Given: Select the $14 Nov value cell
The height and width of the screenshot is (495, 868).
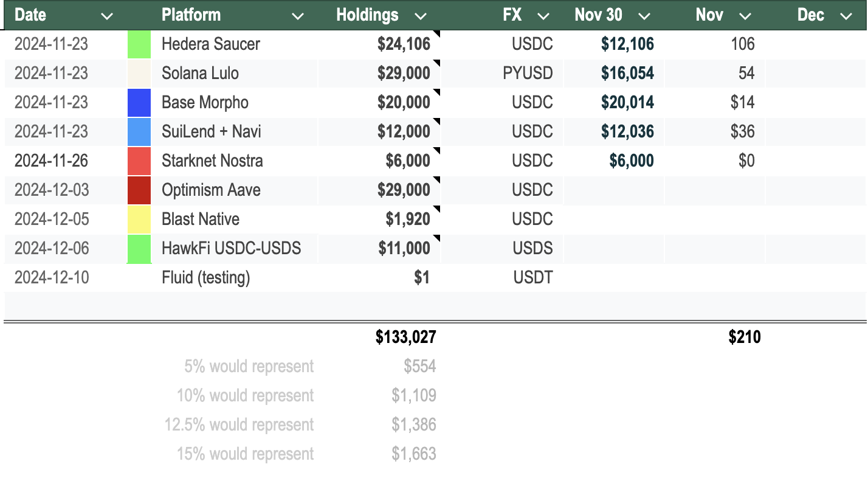Looking at the screenshot, I should [715, 102].
